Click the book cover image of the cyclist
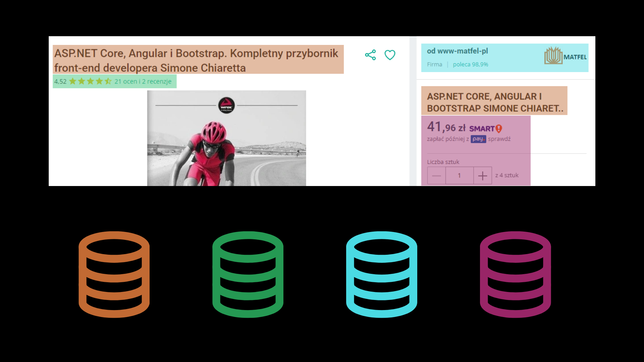The width and height of the screenshot is (644, 362). [x=226, y=138]
